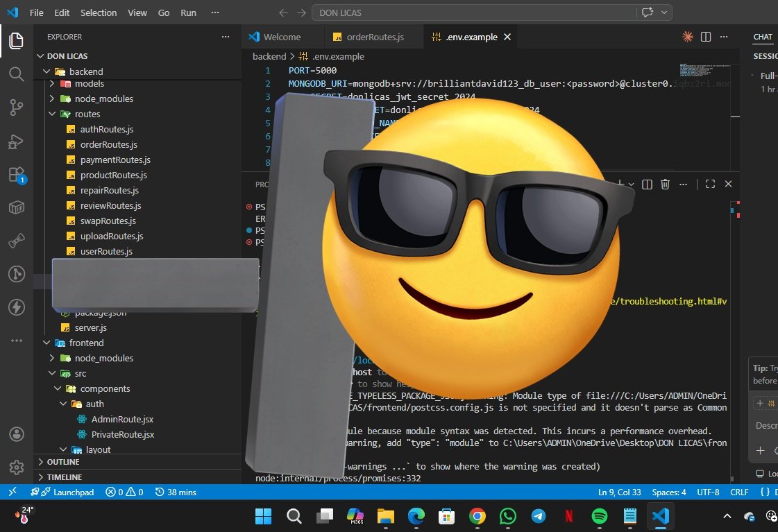
Task: Open the chat dropdown chevron in title bar
Action: pyautogui.click(x=664, y=12)
